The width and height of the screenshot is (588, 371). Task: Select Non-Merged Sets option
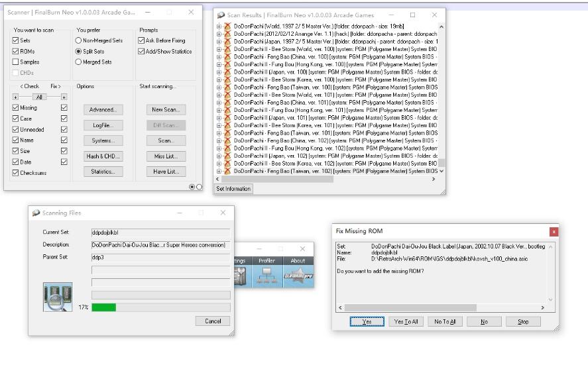[x=78, y=40]
